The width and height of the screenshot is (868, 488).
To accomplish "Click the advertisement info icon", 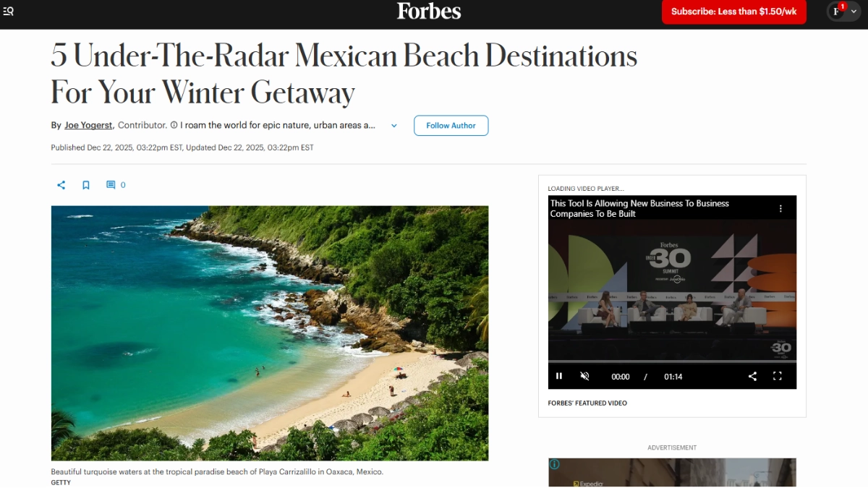I will [x=555, y=464].
